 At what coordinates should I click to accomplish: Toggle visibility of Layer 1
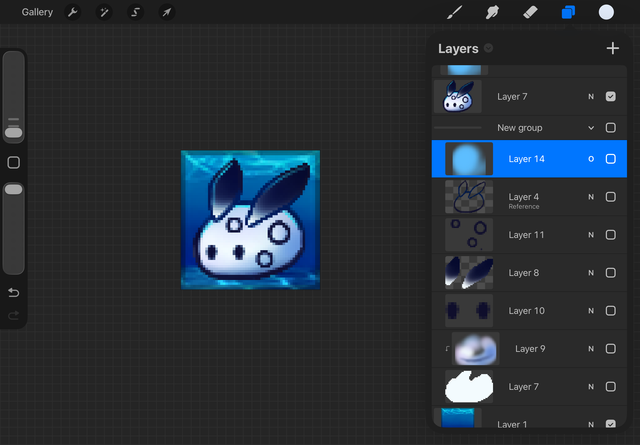point(611,424)
